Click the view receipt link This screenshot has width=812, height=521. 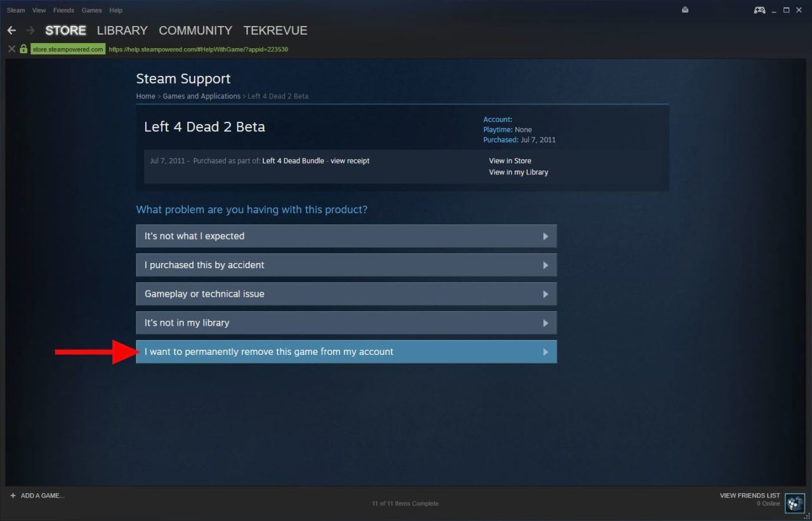pos(350,161)
